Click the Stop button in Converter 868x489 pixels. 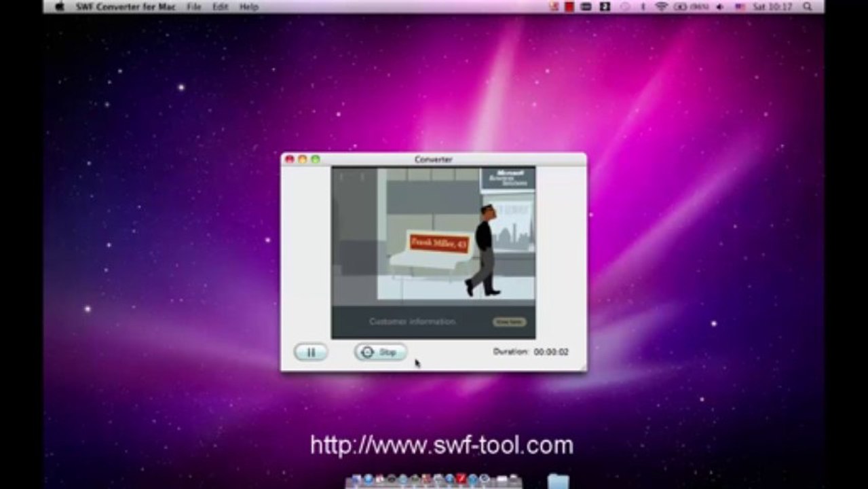(x=380, y=352)
